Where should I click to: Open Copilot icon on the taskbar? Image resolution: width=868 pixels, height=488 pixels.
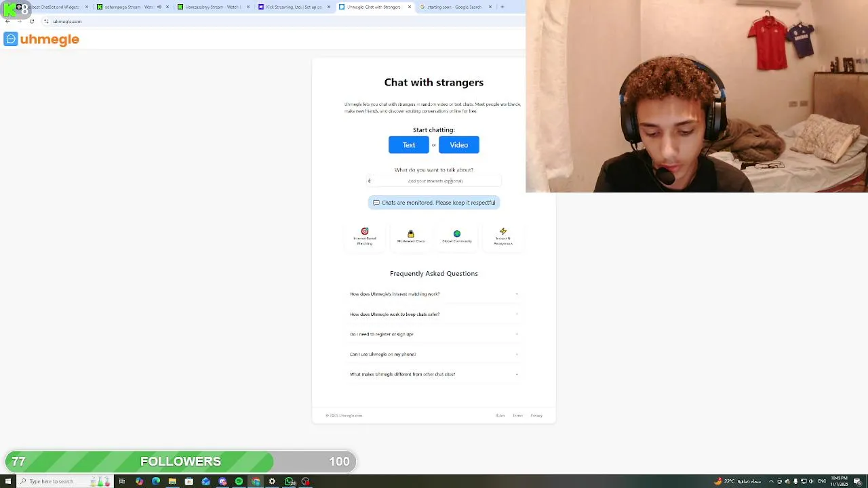click(139, 481)
